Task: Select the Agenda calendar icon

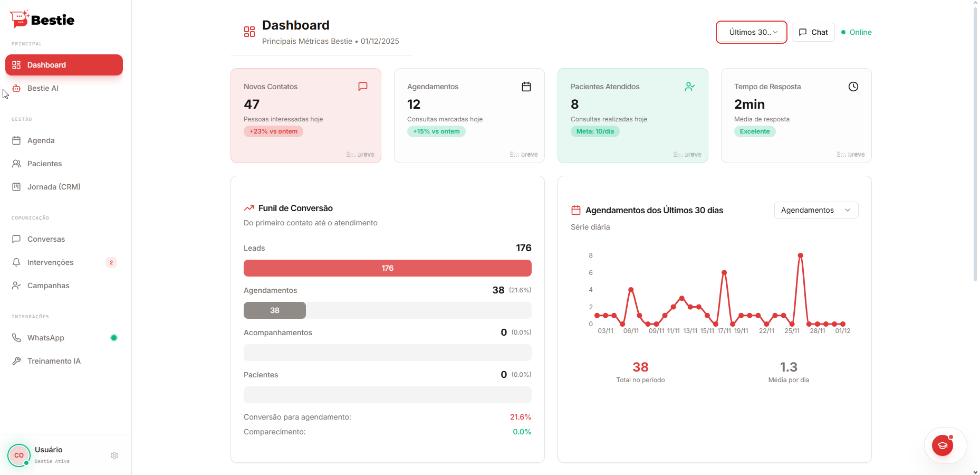Action: pyautogui.click(x=16, y=140)
